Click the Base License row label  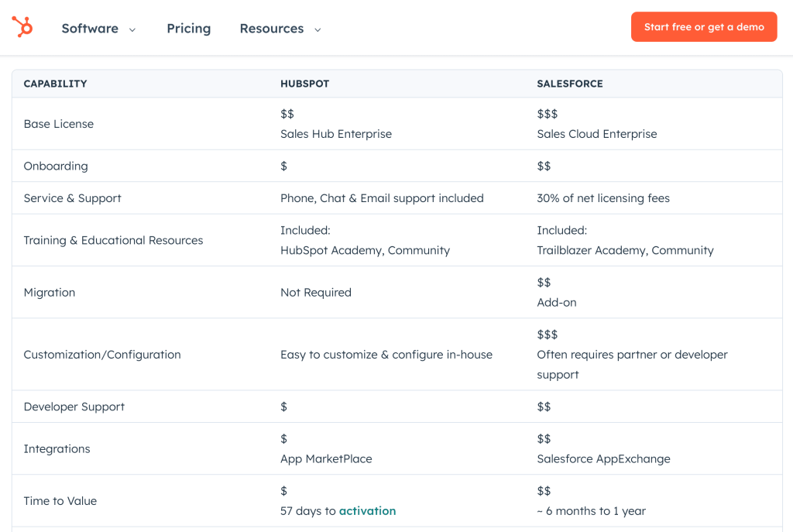(59, 124)
